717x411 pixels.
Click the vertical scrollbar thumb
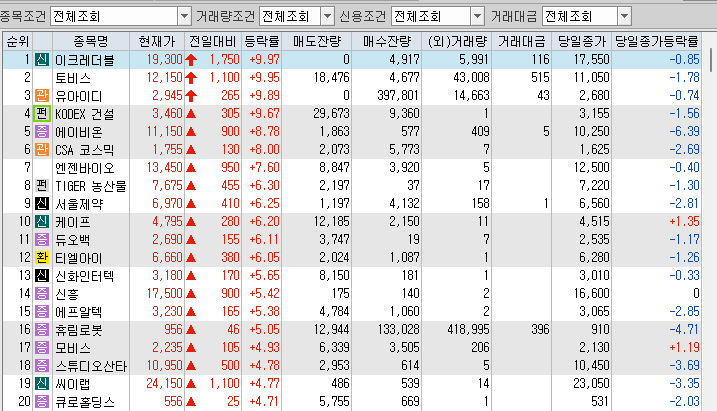click(711, 60)
